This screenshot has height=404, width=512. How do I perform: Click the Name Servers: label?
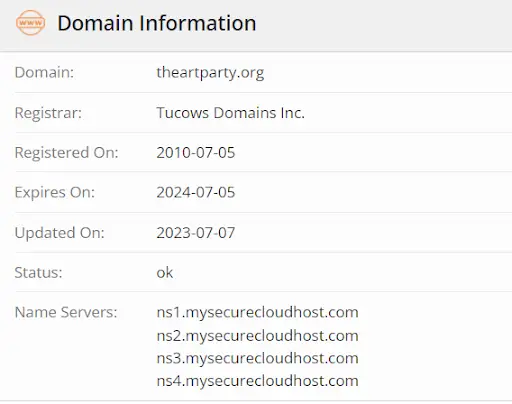point(66,312)
